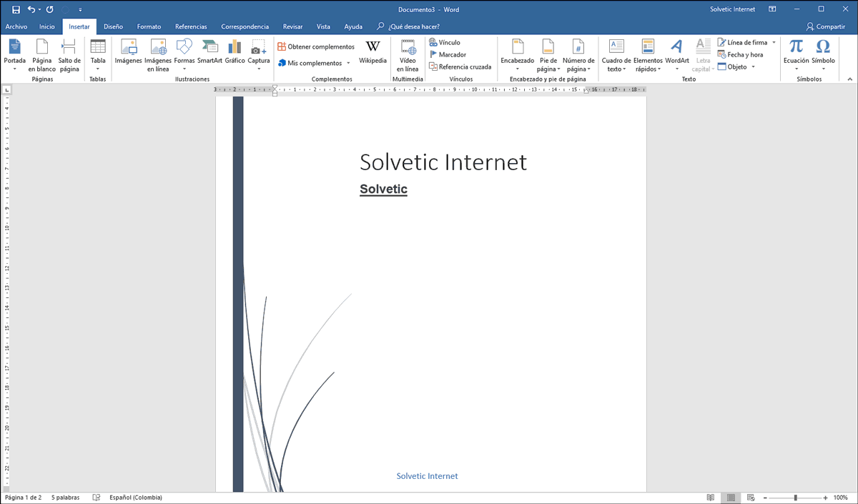
Task: Open the Portada cover page gallery
Action: click(x=14, y=56)
